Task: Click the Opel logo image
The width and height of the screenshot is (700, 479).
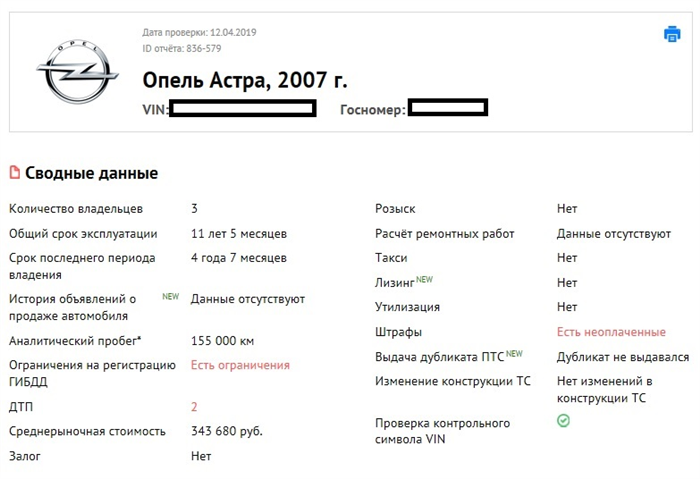Action: pos(77,71)
